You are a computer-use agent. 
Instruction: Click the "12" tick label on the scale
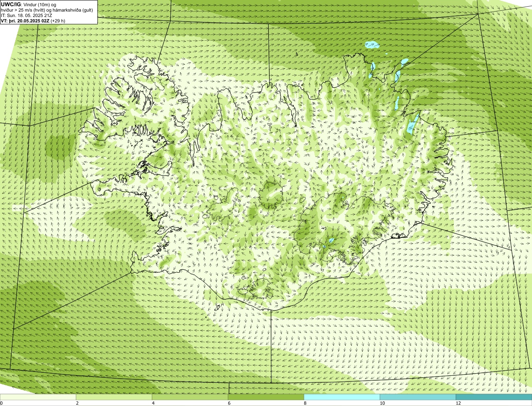[x=458, y=403]
